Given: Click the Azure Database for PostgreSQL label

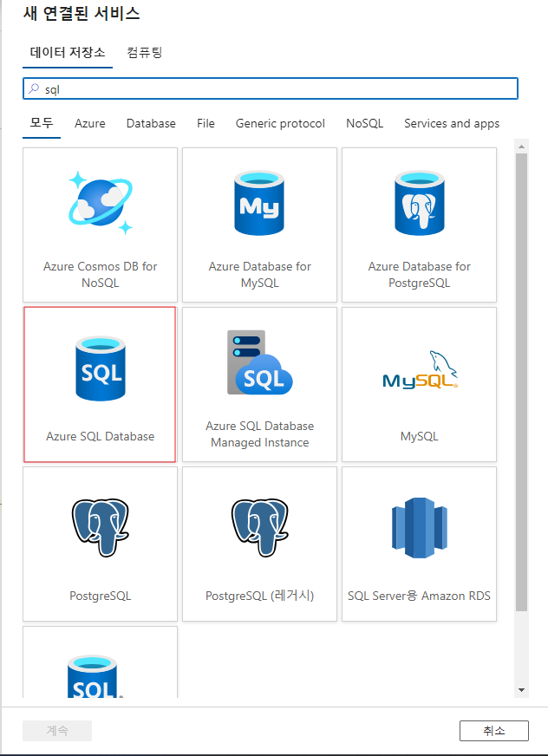Looking at the screenshot, I should [419, 274].
